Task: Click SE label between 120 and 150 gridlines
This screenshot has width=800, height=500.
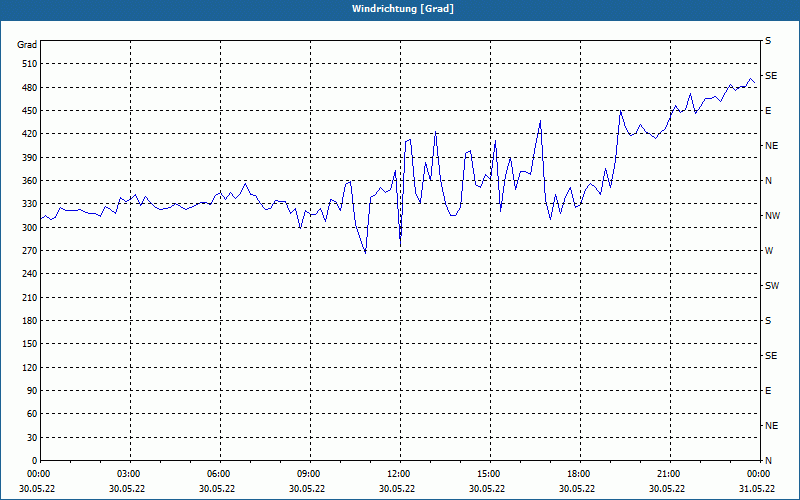Action: (771, 356)
